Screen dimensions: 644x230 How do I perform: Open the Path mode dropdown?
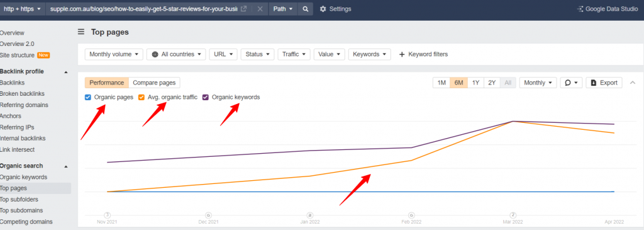283,9
